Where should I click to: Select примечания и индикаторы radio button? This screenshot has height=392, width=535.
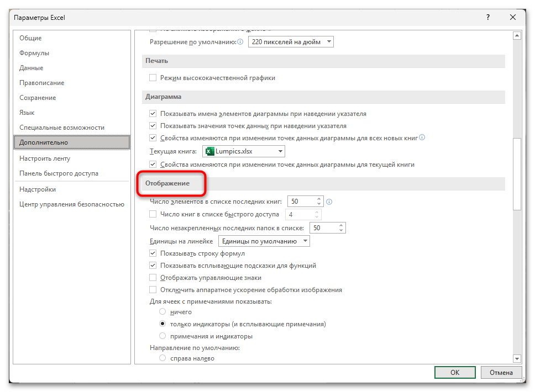pos(162,336)
